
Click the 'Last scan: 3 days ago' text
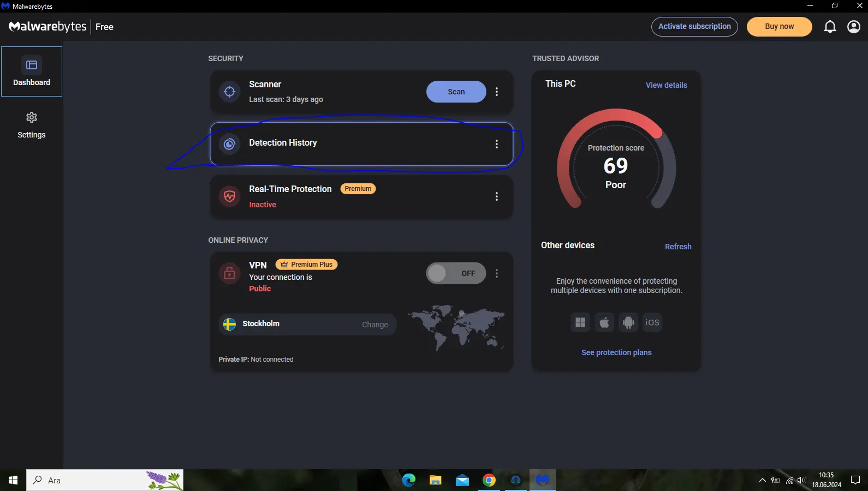point(286,99)
